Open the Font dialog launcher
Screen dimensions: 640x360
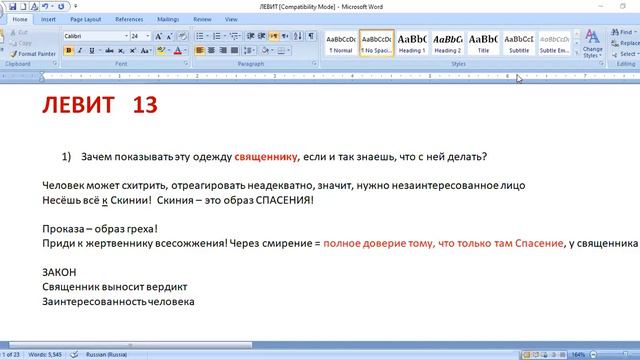tap(186, 64)
